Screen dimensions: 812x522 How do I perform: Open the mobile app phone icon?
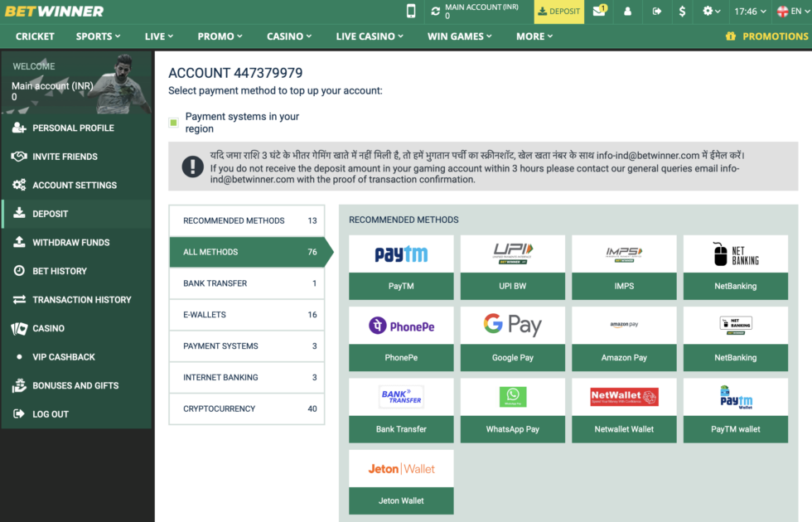(x=411, y=11)
